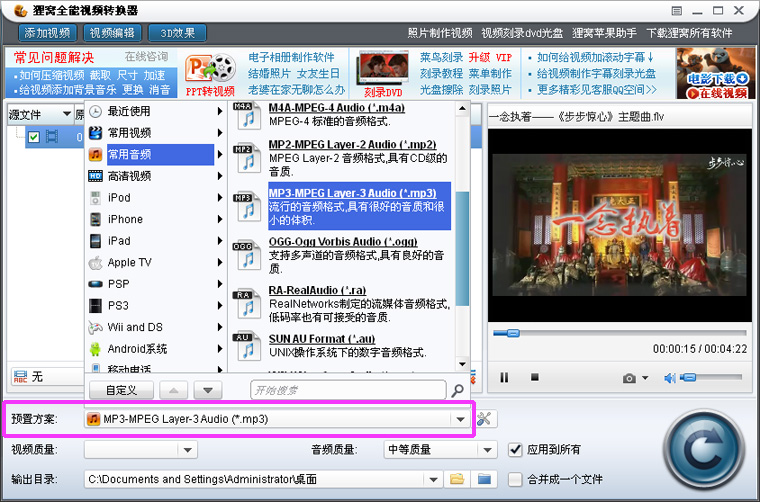
Task: Stop the video preview
Action: [535, 377]
